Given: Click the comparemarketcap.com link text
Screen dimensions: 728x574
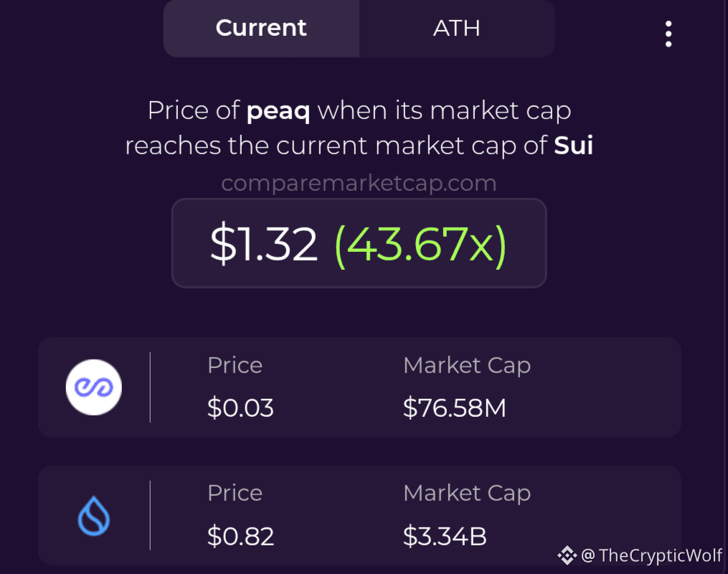Looking at the screenshot, I should 359,184.
